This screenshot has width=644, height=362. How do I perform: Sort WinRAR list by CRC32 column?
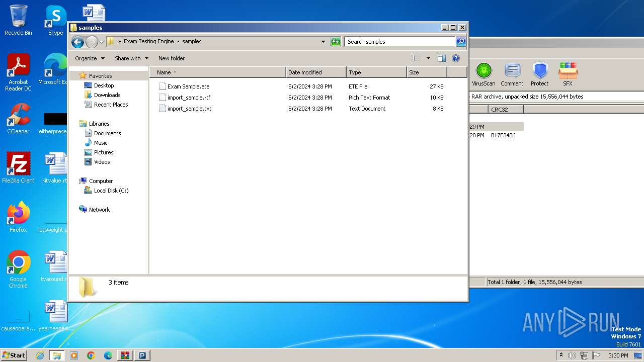click(506, 109)
